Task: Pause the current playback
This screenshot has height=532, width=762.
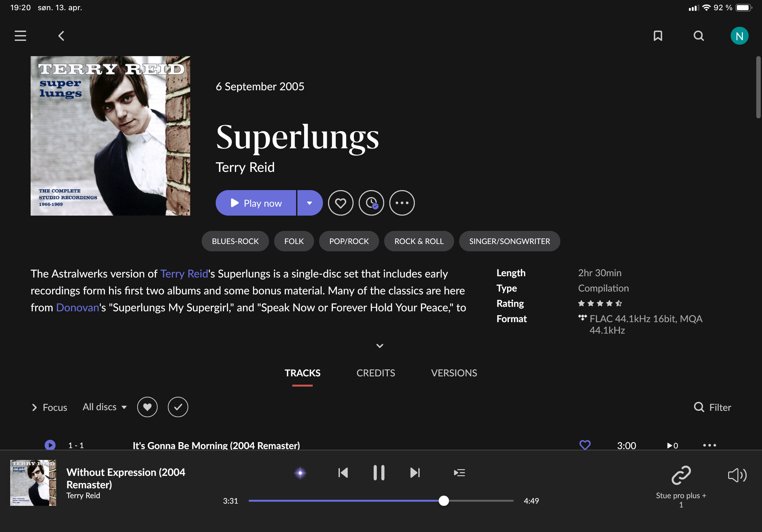Action: 379,472
